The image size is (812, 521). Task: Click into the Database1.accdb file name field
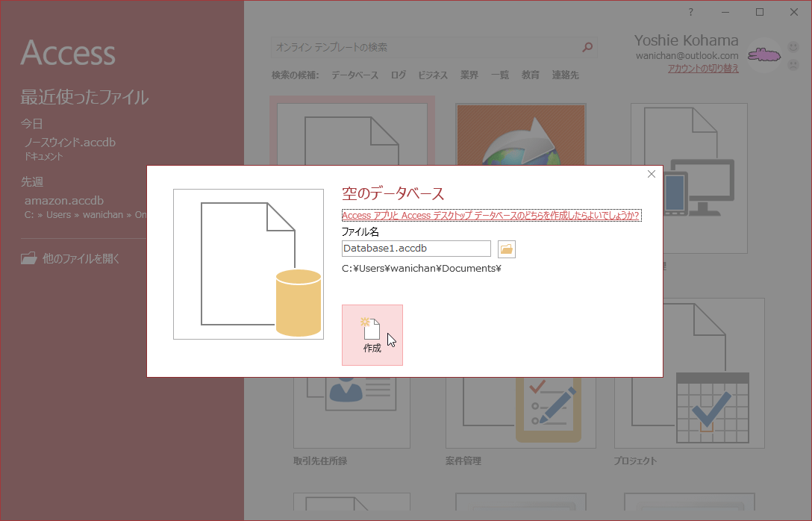coord(416,249)
